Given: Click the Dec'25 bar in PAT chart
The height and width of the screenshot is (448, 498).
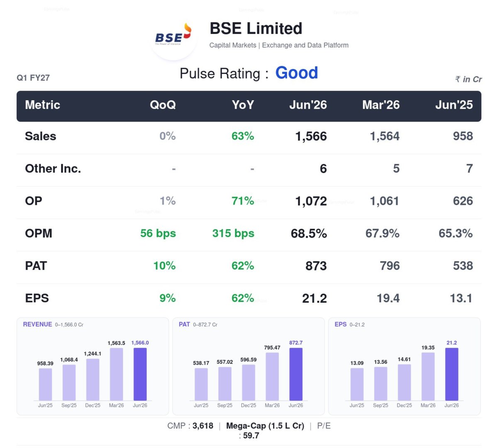Looking at the screenshot, I should pyautogui.click(x=249, y=382).
